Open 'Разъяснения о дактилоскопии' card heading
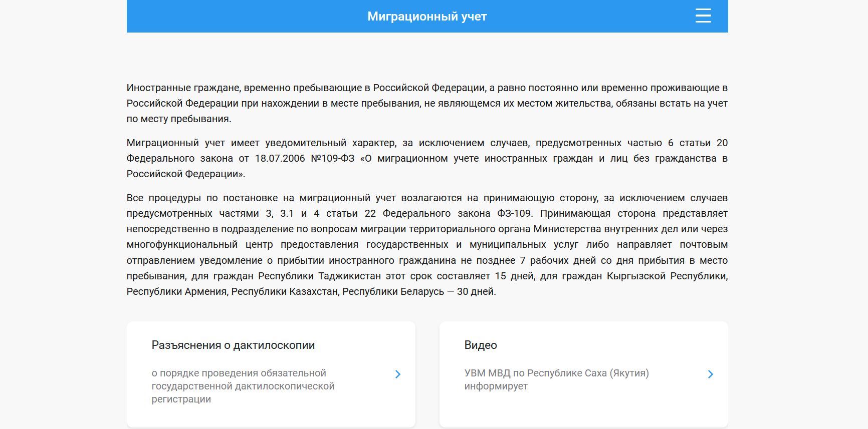The height and width of the screenshot is (429, 868). pyautogui.click(x=233, y=345)
